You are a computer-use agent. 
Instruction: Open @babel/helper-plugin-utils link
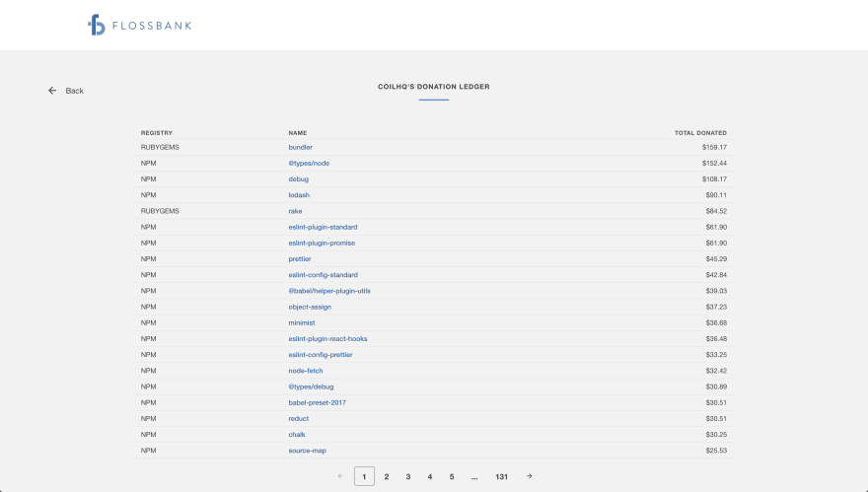[x=329, y=291]
